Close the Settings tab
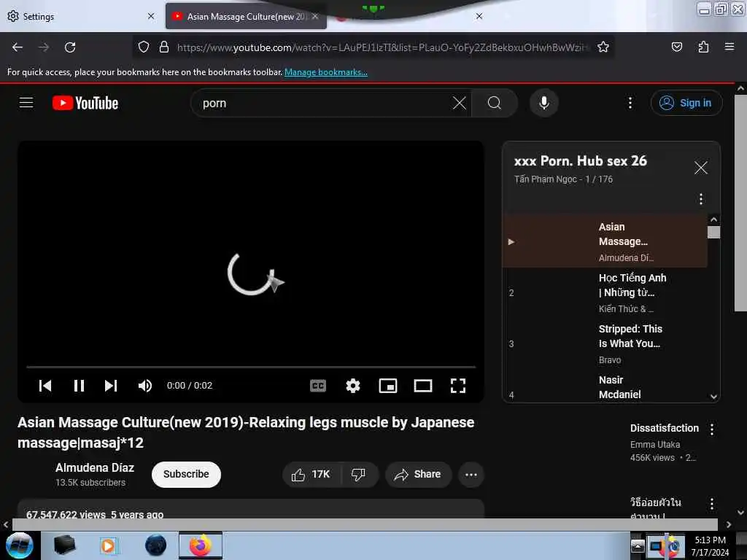Image resolution: width=747 pixels, height=560 pixels. pos(151,16)
